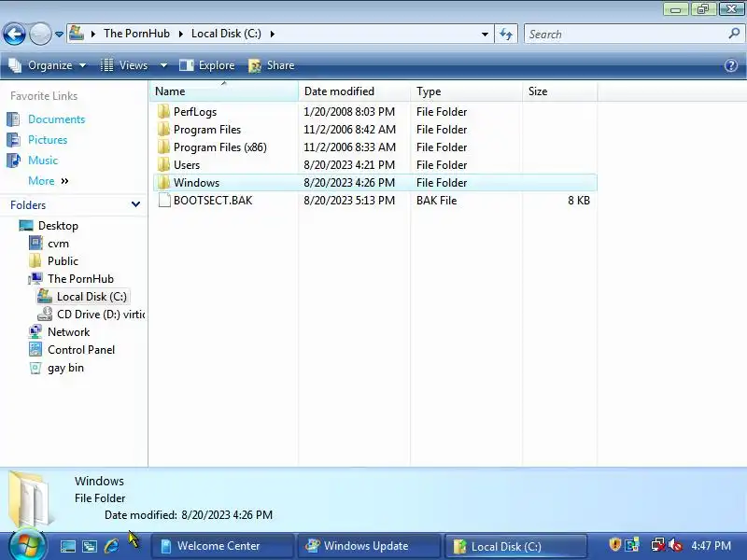The height and width of the screenshot is (560, 747).
Task: Open Help with the question mark icon
Action: pyautogui.click(x=731, y=65)
